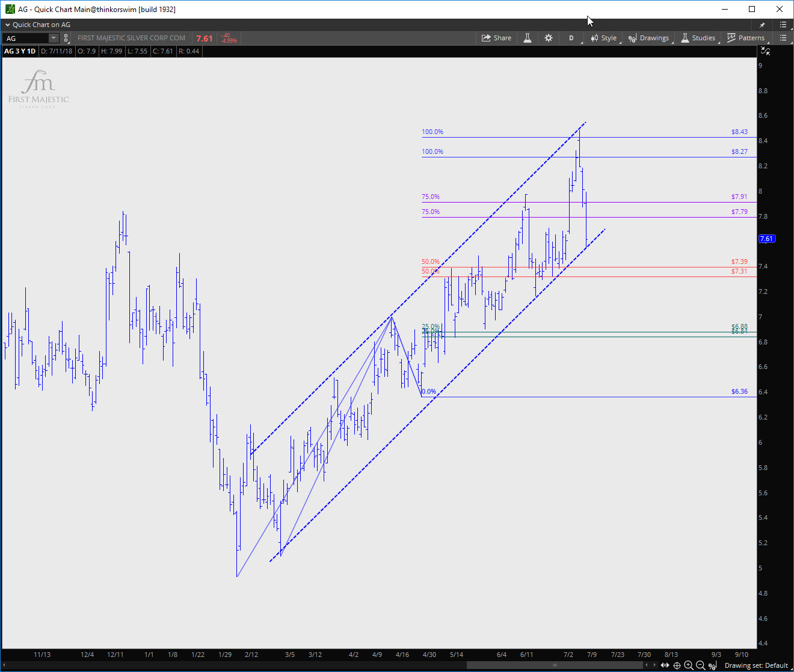This screenshot has width=794, height=672.
Task: Click the H: 7.99 high value readout
Action: pos(111,51)
